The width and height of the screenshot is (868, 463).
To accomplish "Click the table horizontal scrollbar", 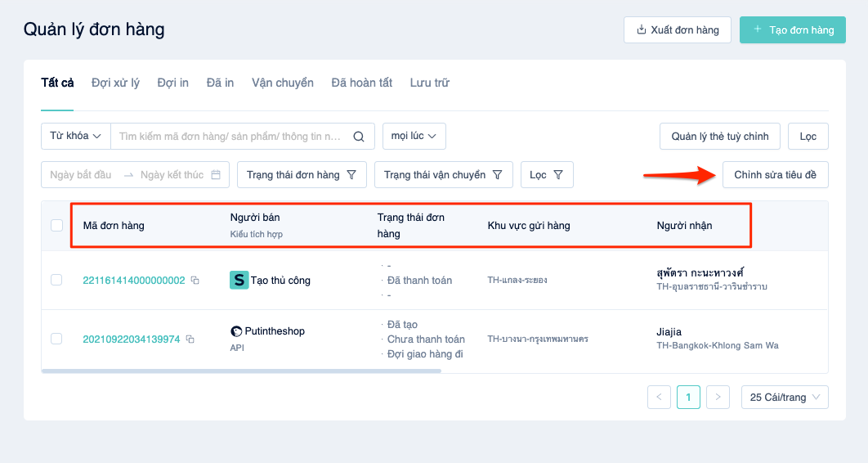I will 241,371.
